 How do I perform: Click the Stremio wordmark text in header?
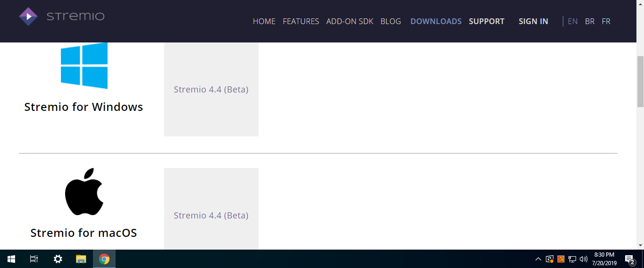point(75,17)
